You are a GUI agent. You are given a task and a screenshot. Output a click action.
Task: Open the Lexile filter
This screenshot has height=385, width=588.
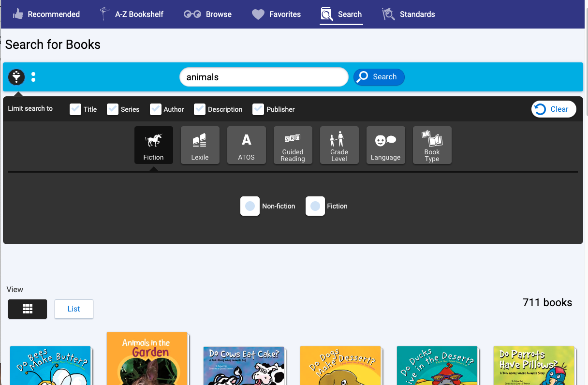click(x=200, y=145)
